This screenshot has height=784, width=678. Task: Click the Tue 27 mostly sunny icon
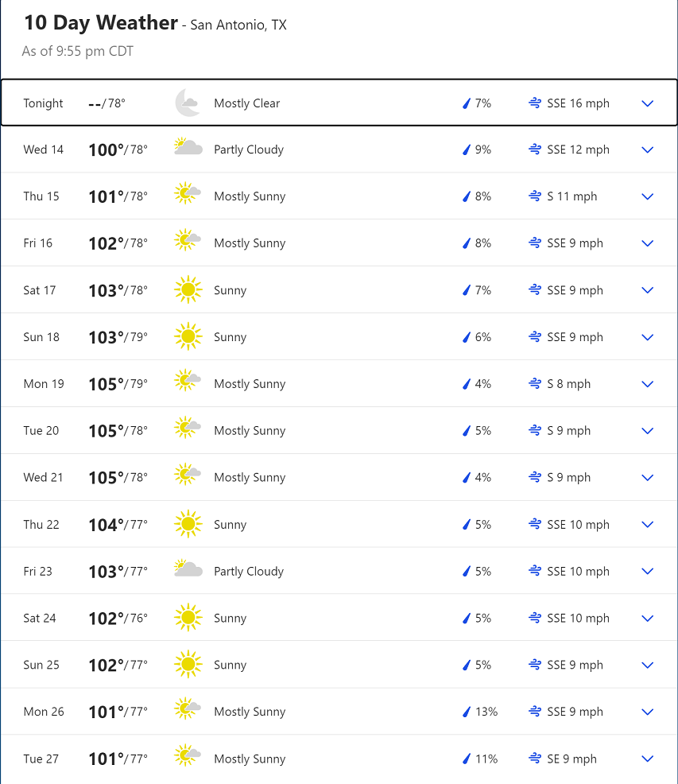click(x=188, y=755)
